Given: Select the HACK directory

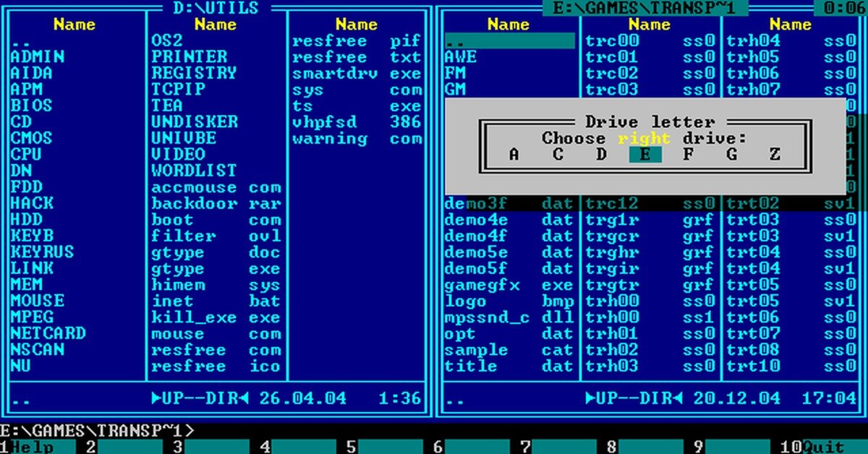Looking at the screenshot, I should click(76, 203).
